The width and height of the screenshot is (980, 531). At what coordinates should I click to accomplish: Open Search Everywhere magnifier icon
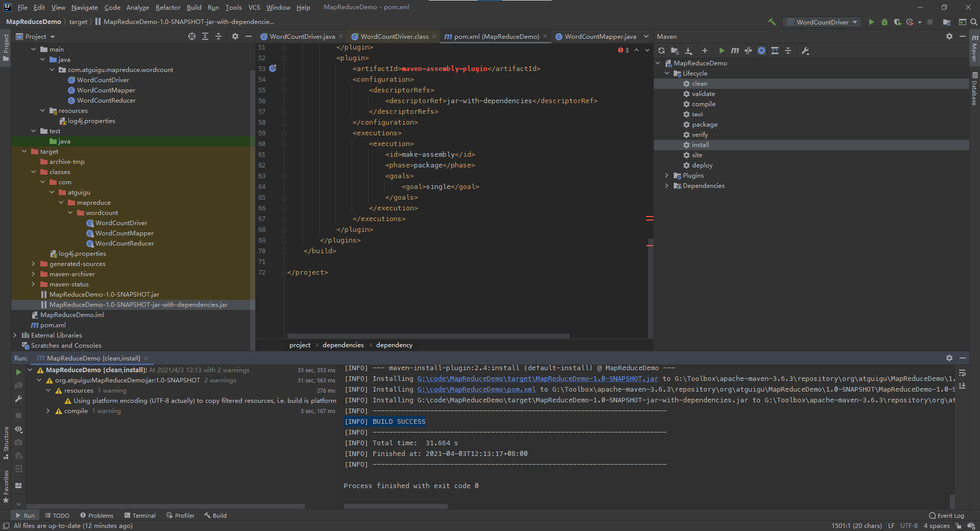[x=973, y=22]
